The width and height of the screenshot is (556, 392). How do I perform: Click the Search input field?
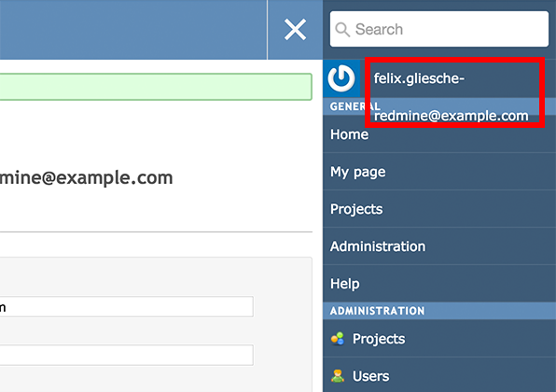pyautogui.click(x=439, y=29)
